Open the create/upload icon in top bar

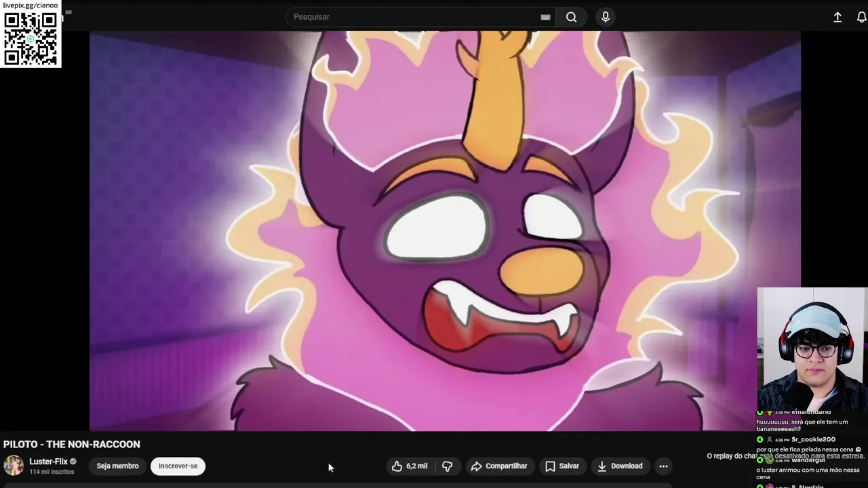tap(837, 18)
